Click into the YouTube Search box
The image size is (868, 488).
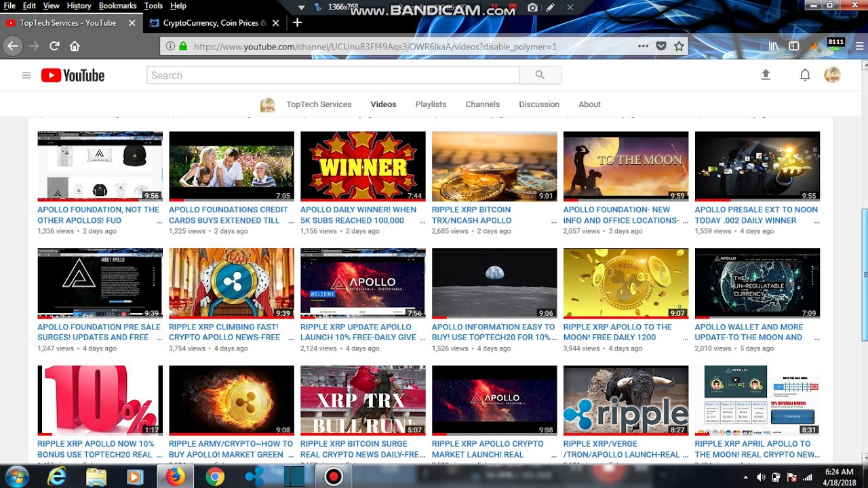tap(333, 75)
